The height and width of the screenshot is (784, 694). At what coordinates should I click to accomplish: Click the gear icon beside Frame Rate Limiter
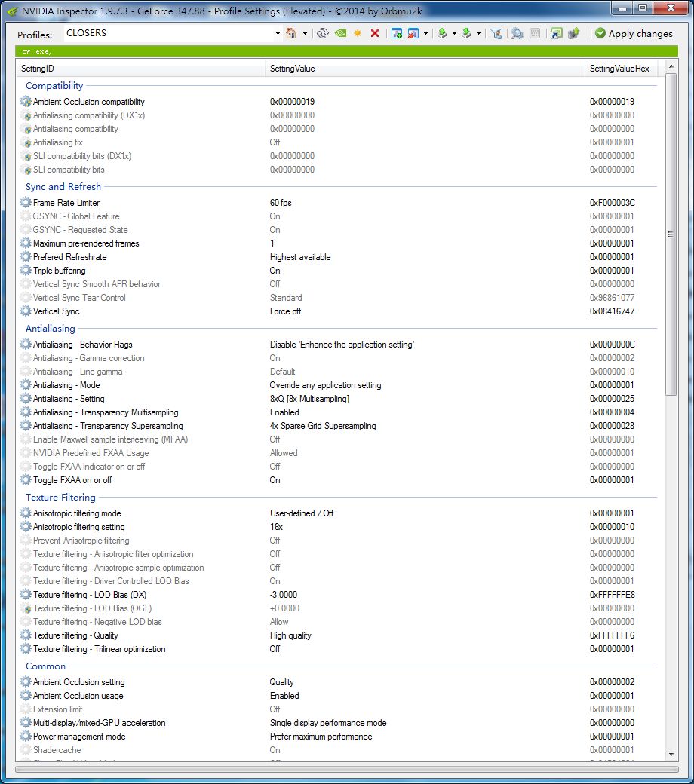[x=26, y=203]
